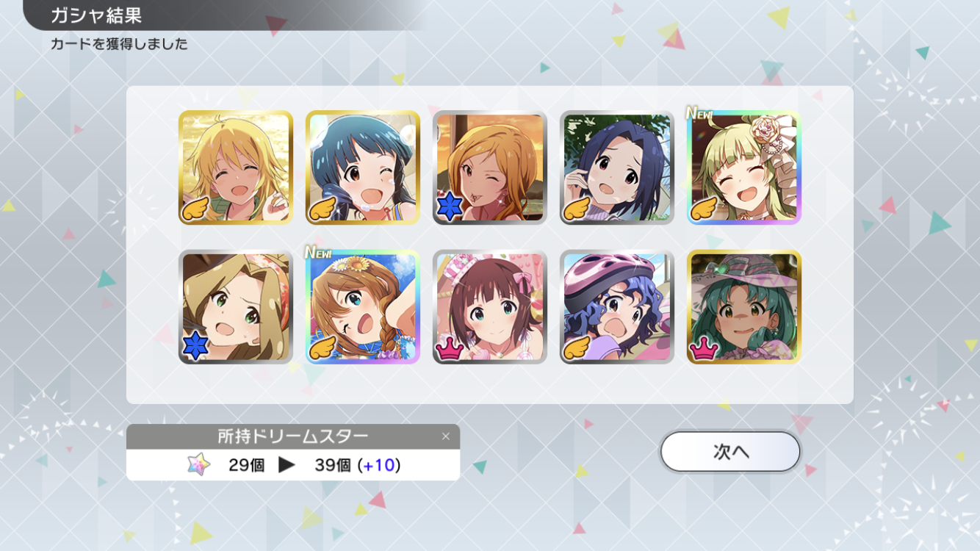Select the dark navy-haired girl card
The width and height of the screenshot is (980, 551).
[617, 168]
